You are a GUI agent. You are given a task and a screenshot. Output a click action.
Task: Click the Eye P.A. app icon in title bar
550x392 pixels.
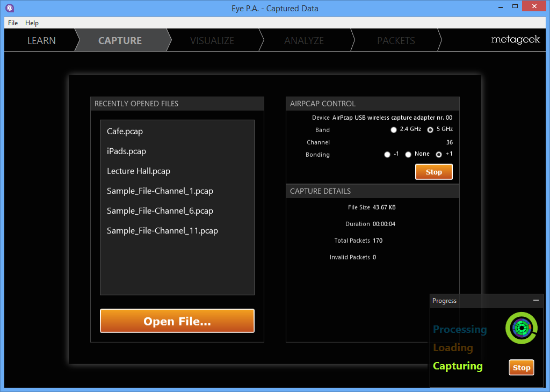pyautogui.click(x=10, y=8)
